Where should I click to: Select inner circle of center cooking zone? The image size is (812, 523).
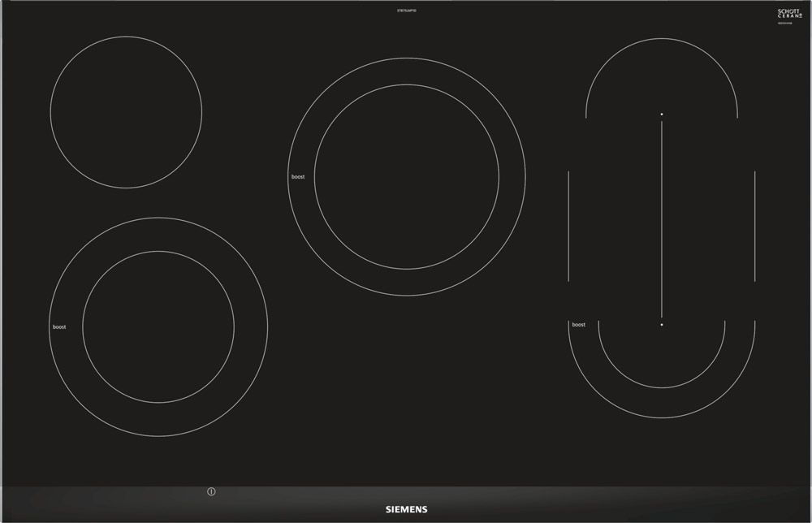407,176
